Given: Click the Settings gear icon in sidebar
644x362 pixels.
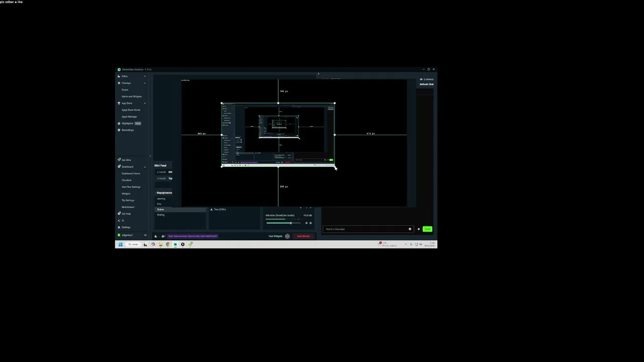Looking at the screenshot, I should tap(119, 227).
